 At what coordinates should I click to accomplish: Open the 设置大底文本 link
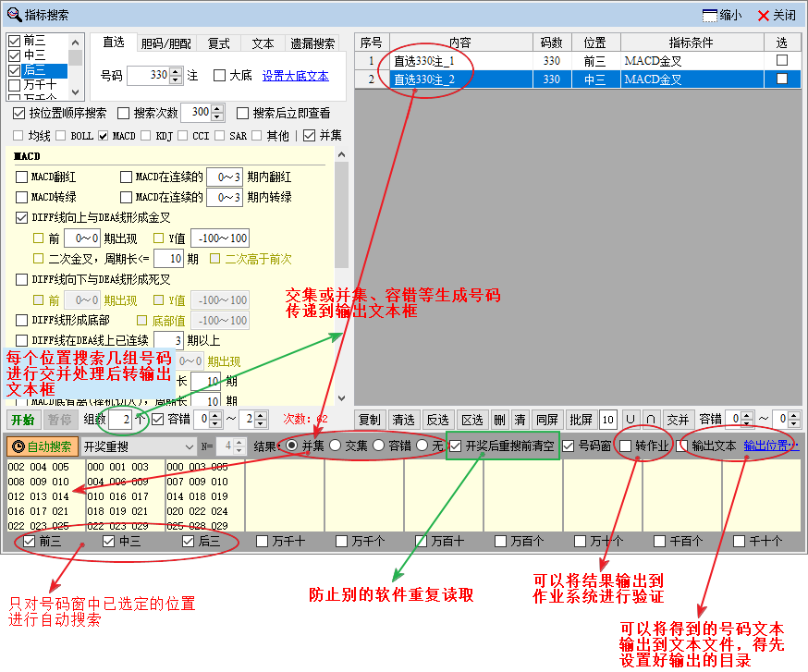pos(295,76)
